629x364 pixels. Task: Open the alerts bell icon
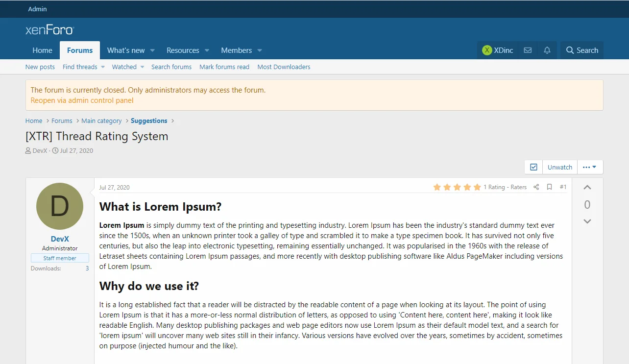(x=547, y=50)
